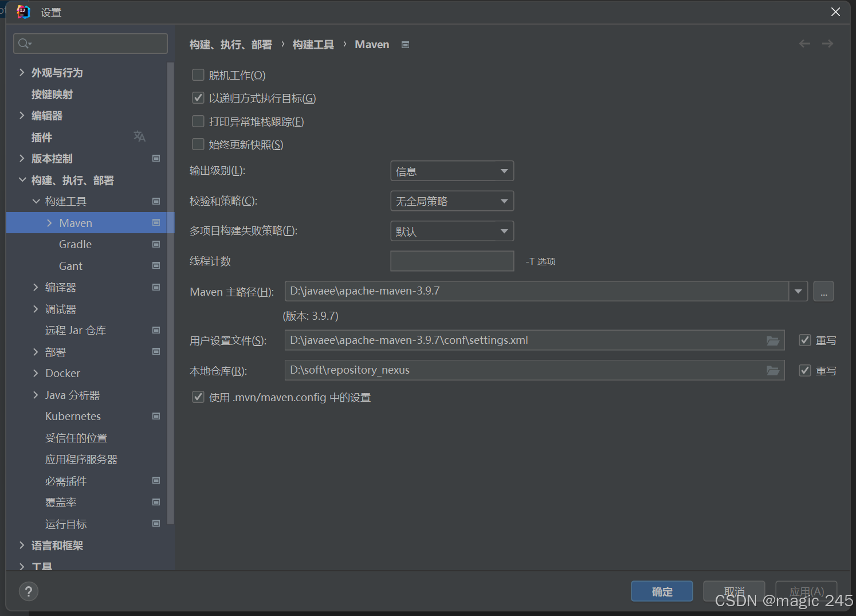Click 构建、执行、部署 breadcrumb link
The height and width of the screenshot is (616, 856).
[231, 45]
